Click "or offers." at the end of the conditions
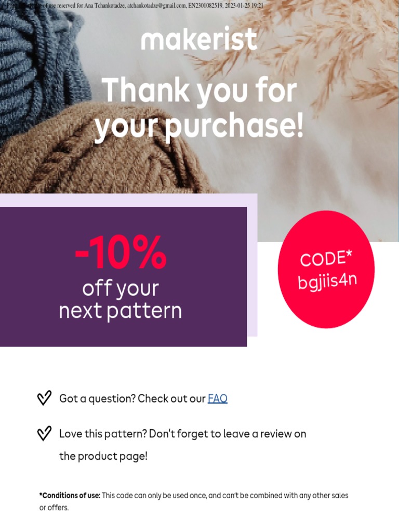The width and height of the screenshot is (399, 532). (x=54, y=508)
